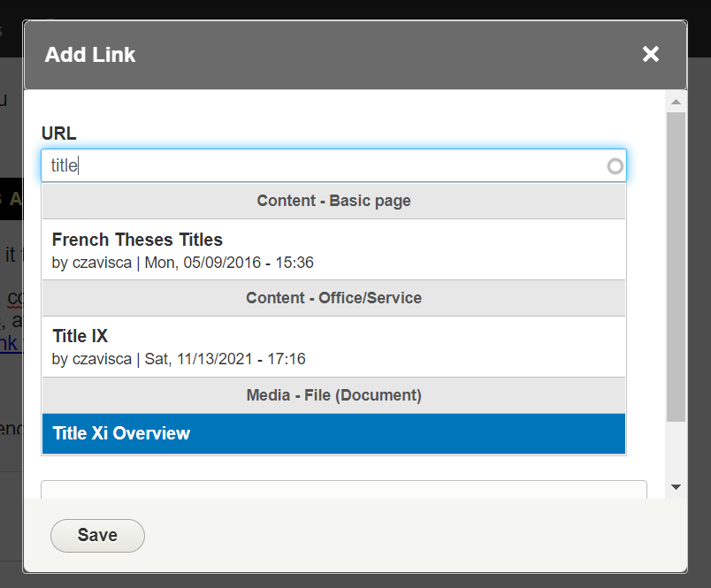Click the Title IX author and date line

[179, 359]
